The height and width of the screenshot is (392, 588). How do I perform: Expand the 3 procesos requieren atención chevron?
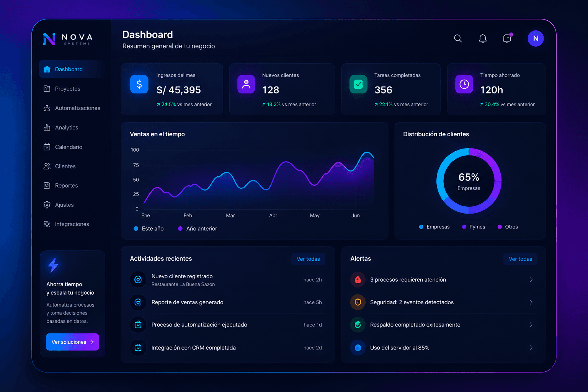[x=531, y=280]
